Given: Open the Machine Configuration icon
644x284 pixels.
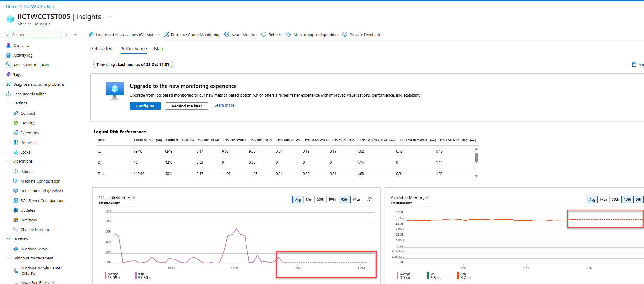Looking at the screenshot, I should pyautogui.click(x=16, y=181).
